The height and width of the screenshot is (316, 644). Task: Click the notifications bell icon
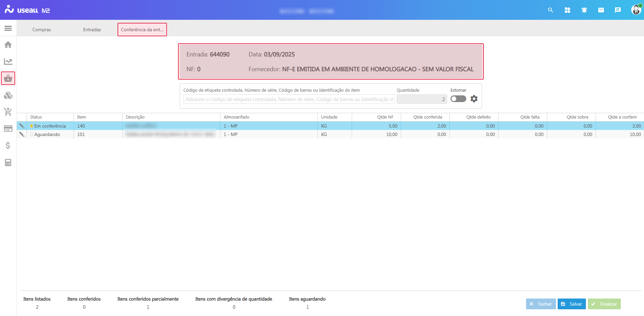coord(584,10)
